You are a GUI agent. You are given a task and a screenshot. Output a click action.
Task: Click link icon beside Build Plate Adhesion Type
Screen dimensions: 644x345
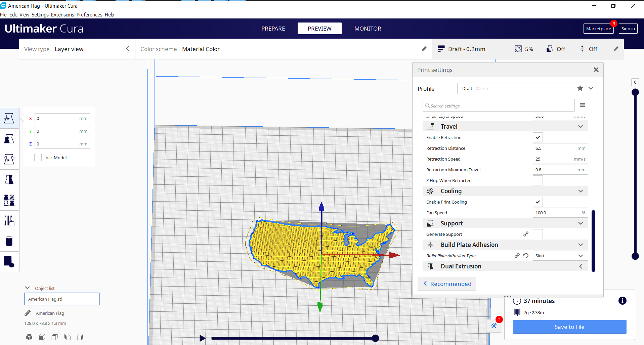point(517,256)
